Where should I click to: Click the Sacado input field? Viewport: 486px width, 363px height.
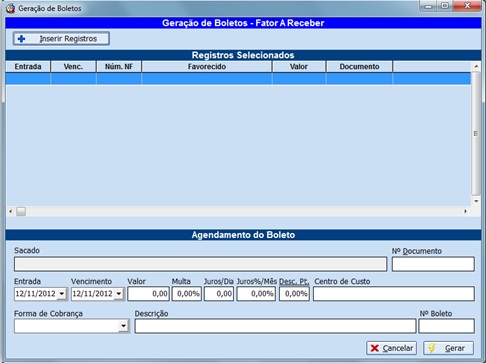200,264
